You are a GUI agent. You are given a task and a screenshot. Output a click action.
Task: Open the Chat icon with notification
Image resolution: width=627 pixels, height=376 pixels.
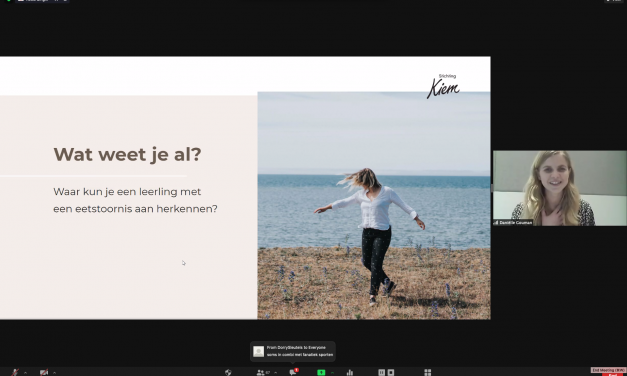[x=294, y=372]
